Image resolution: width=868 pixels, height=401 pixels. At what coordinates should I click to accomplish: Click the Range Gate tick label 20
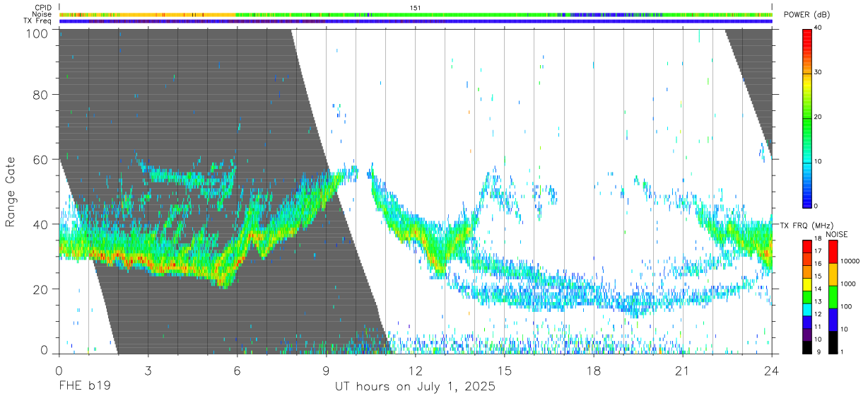[x=42, y=289]
